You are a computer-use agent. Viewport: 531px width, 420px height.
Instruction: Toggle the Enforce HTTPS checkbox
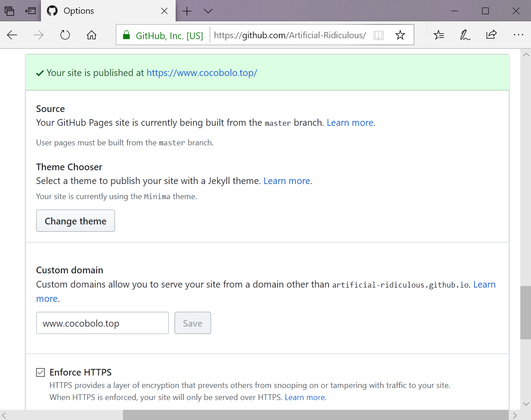(40, 372)
